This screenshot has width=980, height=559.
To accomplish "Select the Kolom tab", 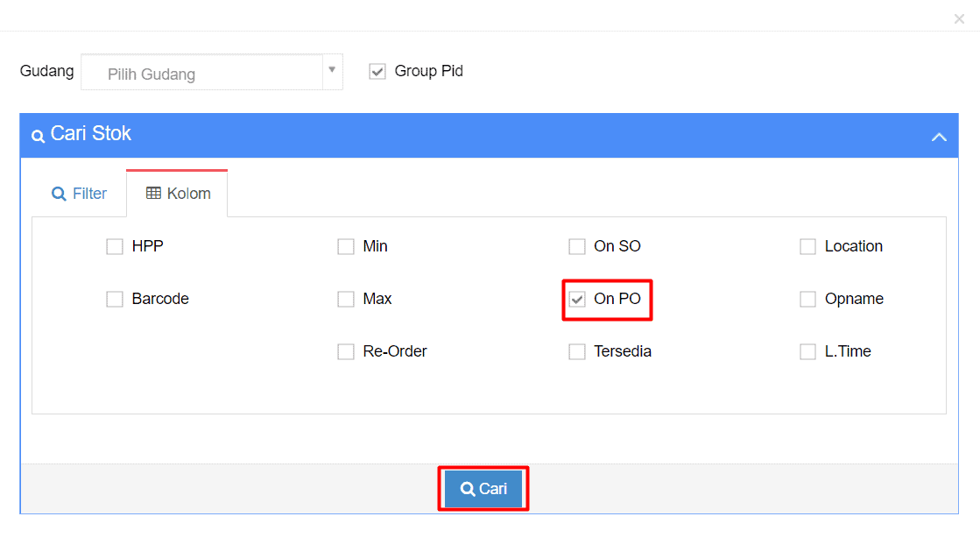I will point(178,194).
